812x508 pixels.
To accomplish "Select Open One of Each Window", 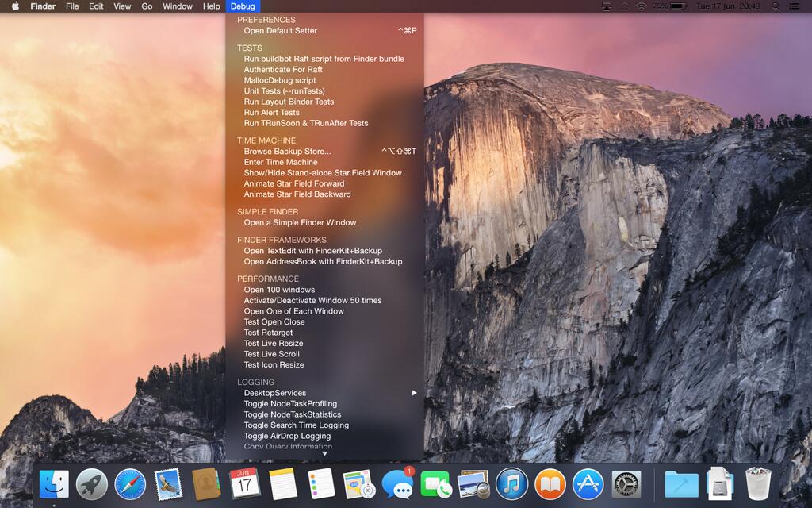I will (324, 311).
